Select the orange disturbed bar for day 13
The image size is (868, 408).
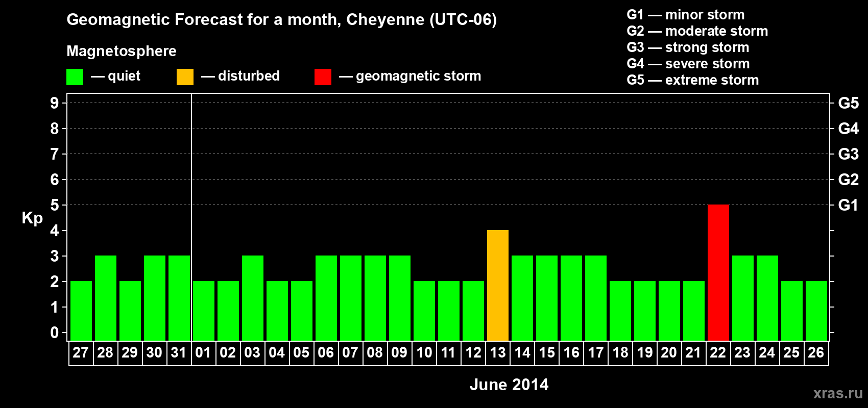(497, 285)
